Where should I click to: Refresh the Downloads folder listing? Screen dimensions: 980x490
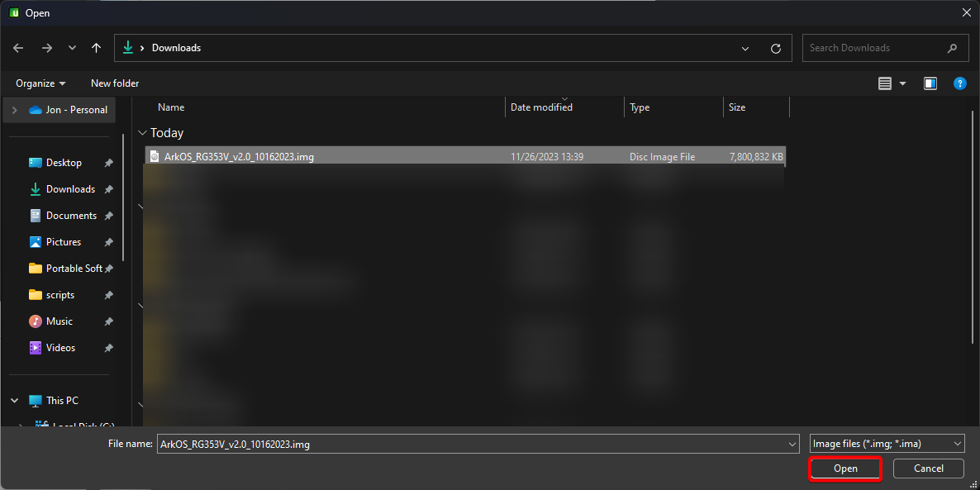775,48
